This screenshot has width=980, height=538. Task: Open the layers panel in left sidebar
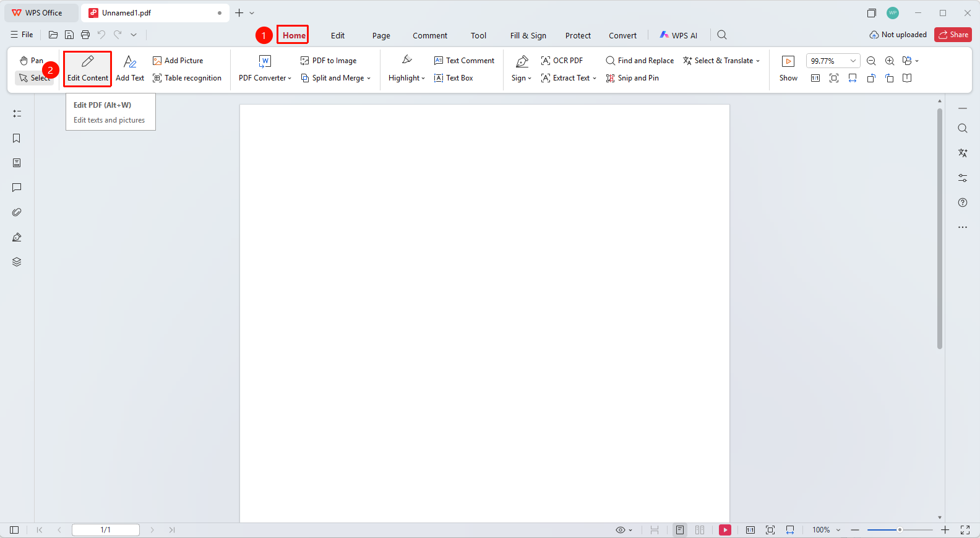(17, 262)
